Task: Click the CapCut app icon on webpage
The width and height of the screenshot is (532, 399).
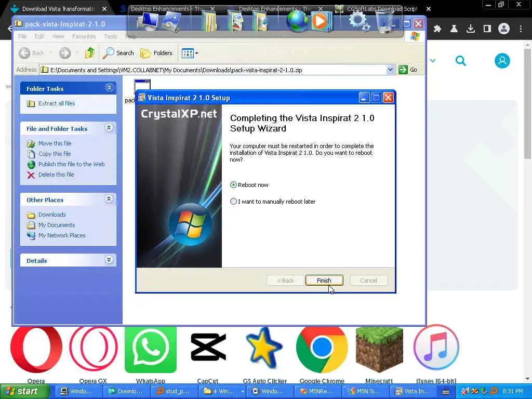Action: [208, 347]
